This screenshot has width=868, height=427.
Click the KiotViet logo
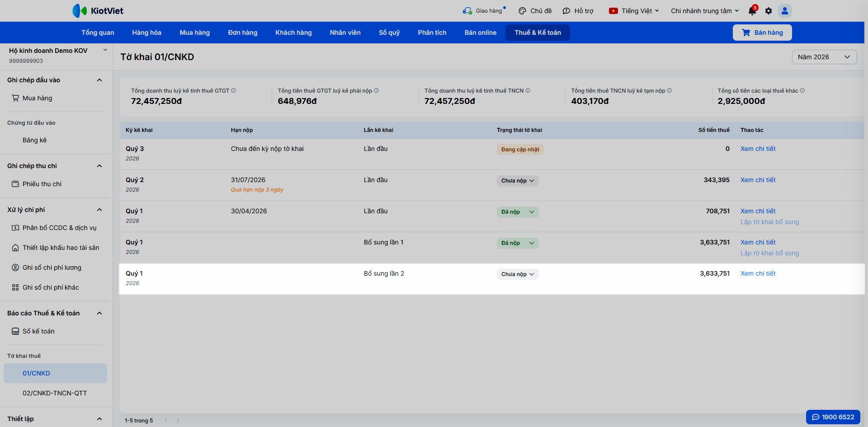point(98,11)
